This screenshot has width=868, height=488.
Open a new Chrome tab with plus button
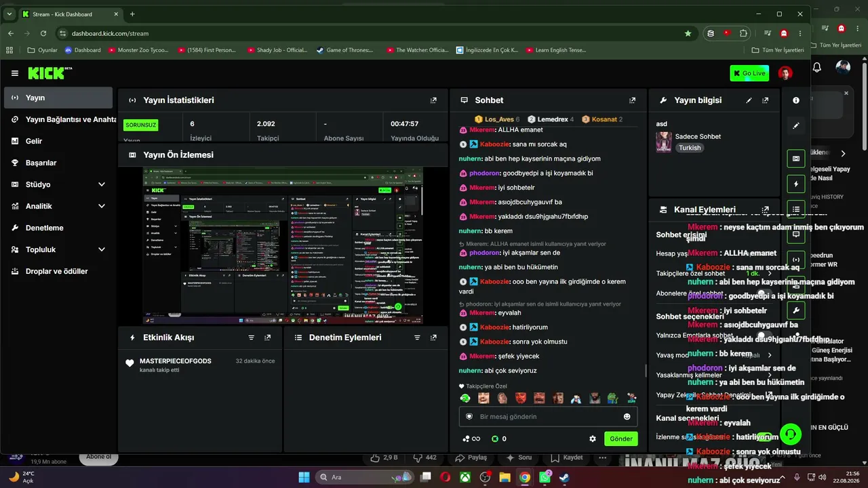pos(132,14)
